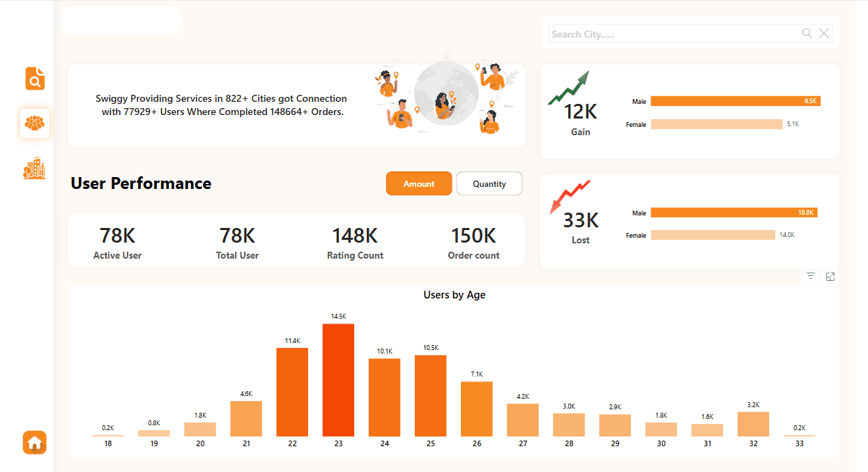
Task: Select the users group sidebar icon
Action: click(35, 123)
